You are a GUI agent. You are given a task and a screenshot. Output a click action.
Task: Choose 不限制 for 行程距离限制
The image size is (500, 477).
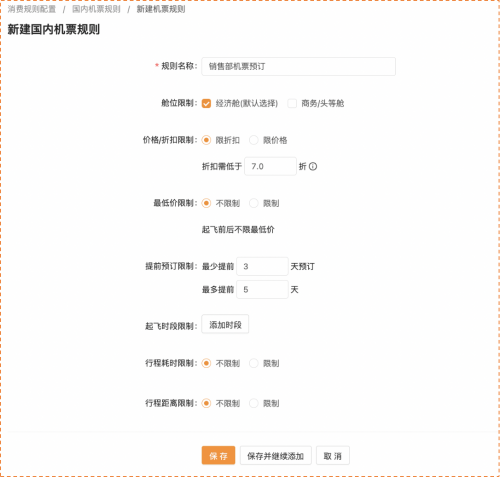(206, 403)
